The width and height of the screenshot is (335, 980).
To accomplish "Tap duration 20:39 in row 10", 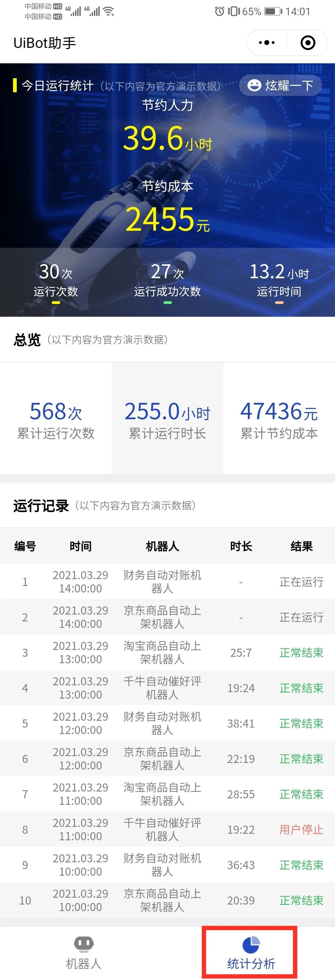I will 241,901.
